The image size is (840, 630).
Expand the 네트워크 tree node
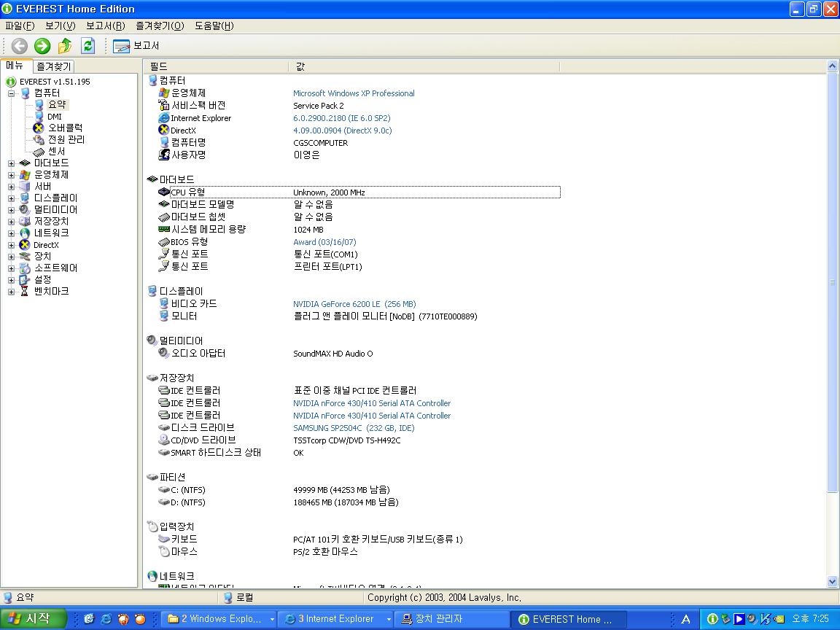click(x=11, y=233)
